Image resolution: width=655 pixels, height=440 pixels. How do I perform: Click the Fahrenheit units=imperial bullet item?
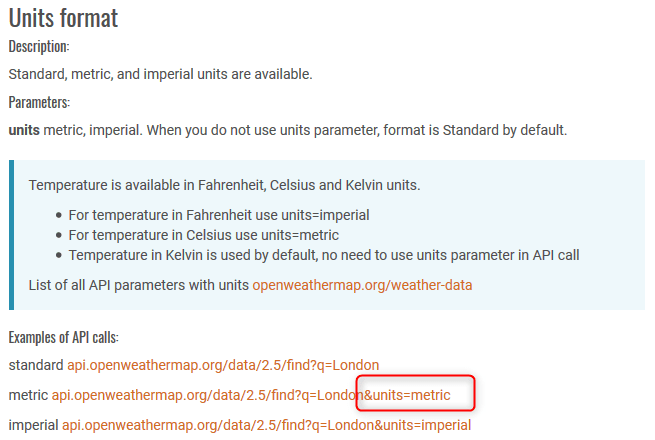[x=219, y=215]
